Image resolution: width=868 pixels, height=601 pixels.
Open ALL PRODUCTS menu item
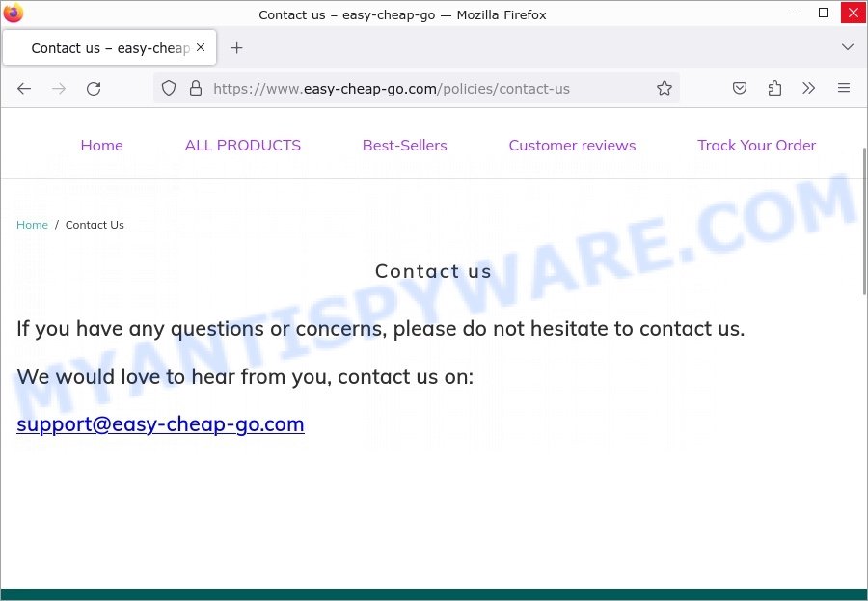[x=242, y=145]
